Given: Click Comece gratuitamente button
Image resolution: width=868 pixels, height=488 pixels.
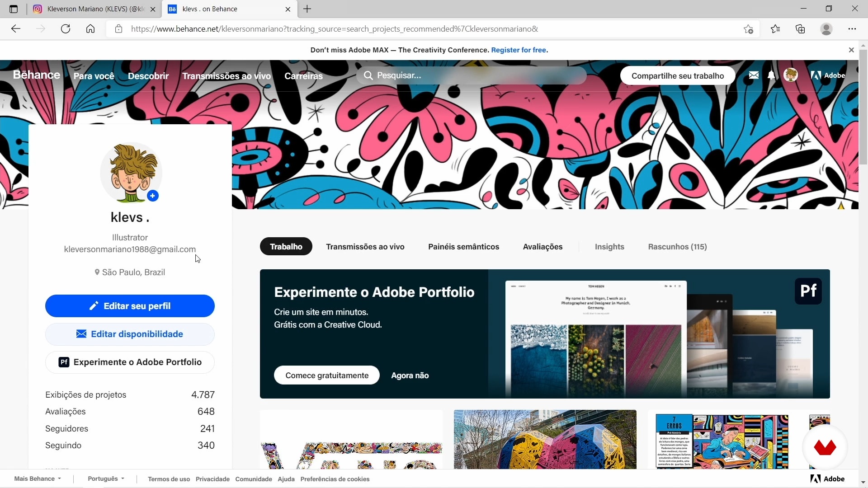Looking at the screenshot, I should coord(327,375).
